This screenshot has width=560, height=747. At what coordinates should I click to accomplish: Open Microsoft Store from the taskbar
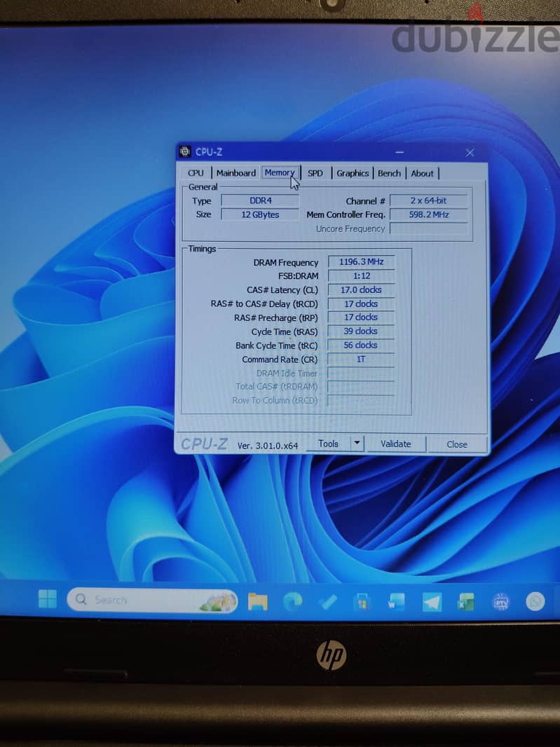click(x=362, y=602)
